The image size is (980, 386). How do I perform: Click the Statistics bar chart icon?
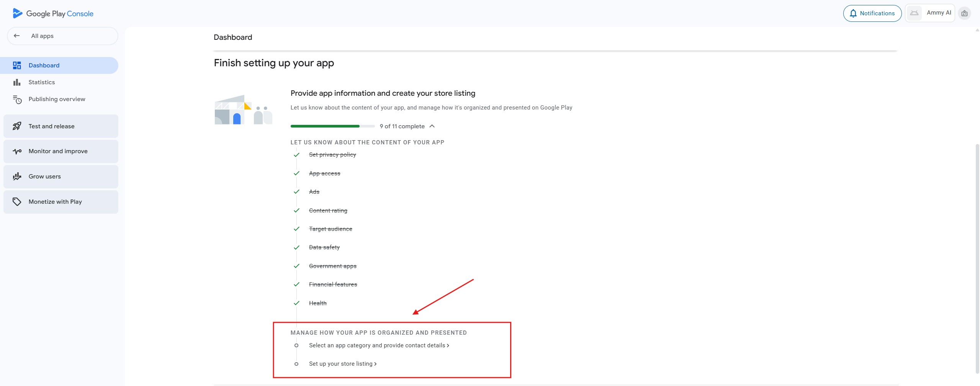click(x=17, y=82)
